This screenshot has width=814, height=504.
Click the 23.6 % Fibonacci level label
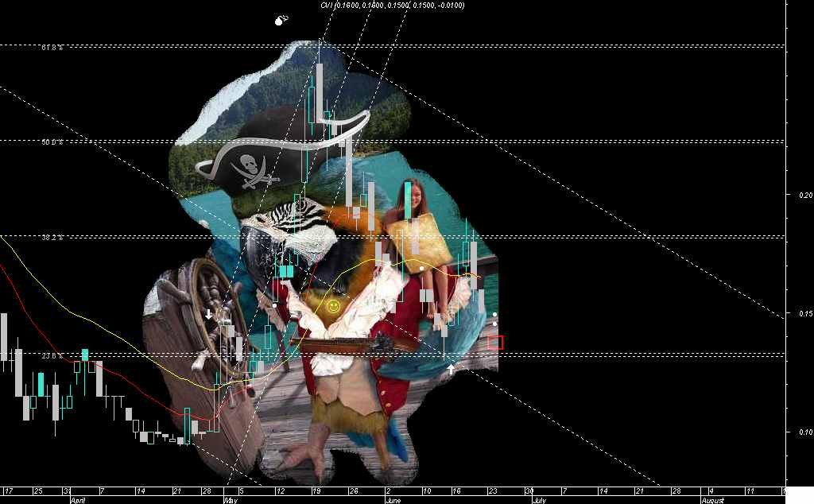click(x=52, y=356)
